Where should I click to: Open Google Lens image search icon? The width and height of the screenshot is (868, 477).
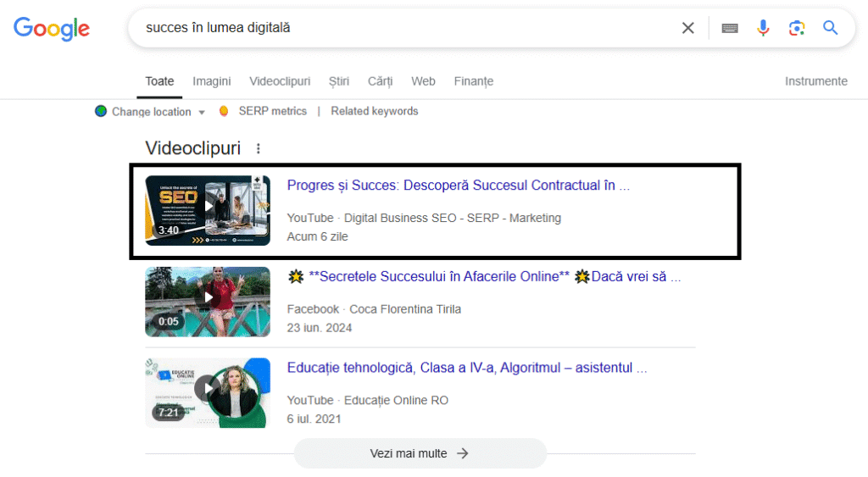click(x=796, y=28)
